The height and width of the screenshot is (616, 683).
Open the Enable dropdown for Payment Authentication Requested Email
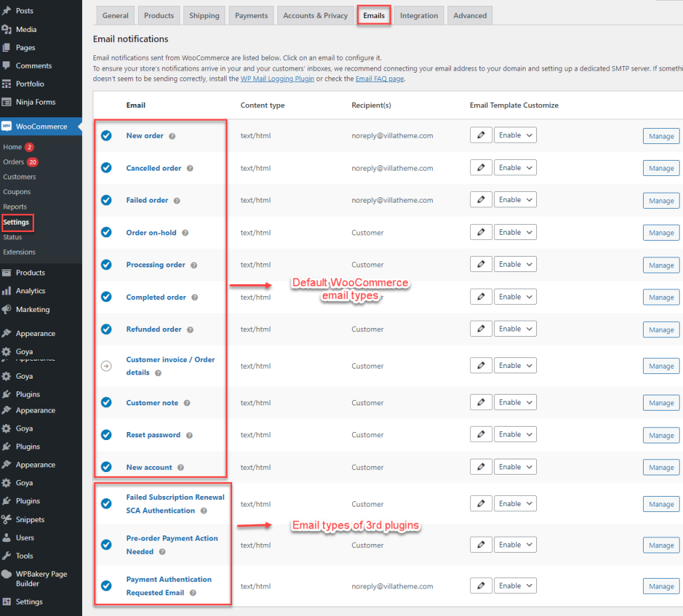point(515,585)
